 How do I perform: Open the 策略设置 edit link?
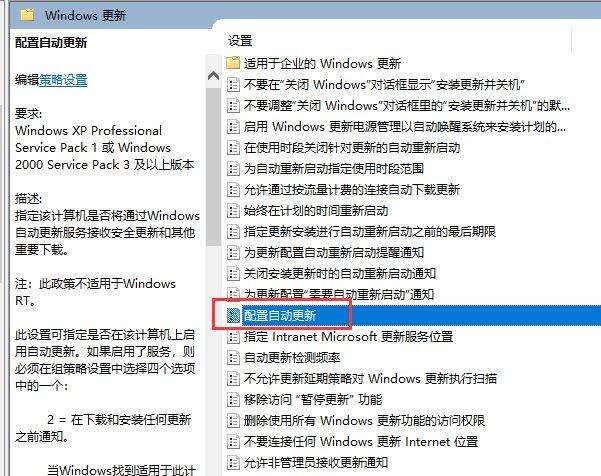[x=63, y=80]
